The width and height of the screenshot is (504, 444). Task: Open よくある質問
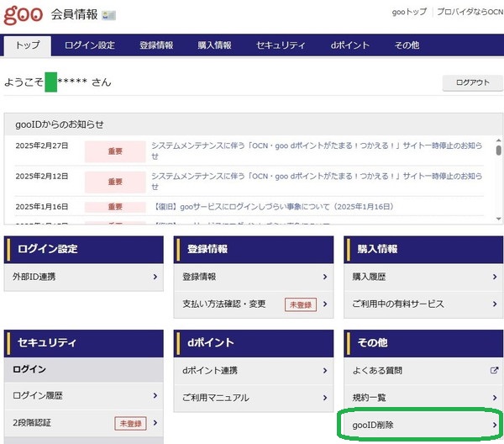423,371
